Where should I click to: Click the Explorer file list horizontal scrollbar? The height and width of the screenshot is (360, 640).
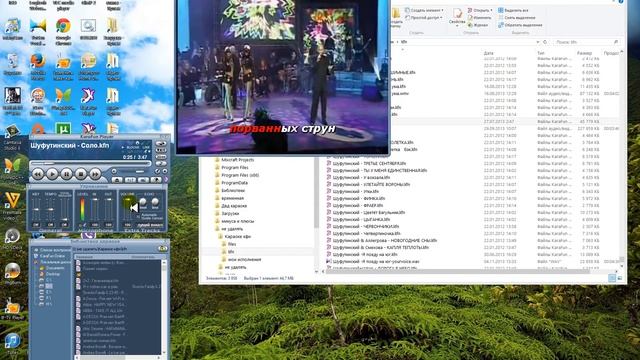coord(457,271)
